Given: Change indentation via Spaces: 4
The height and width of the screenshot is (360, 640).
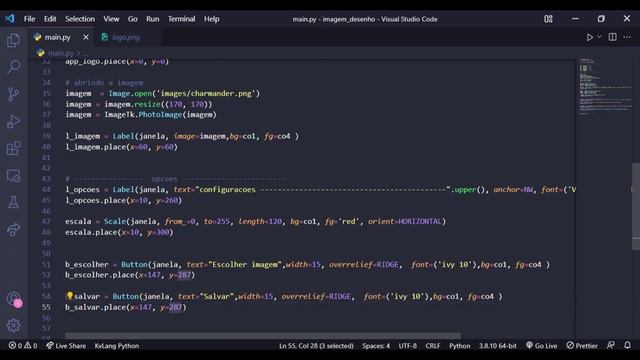Looking at the screenshot, I should coord(376,346).
